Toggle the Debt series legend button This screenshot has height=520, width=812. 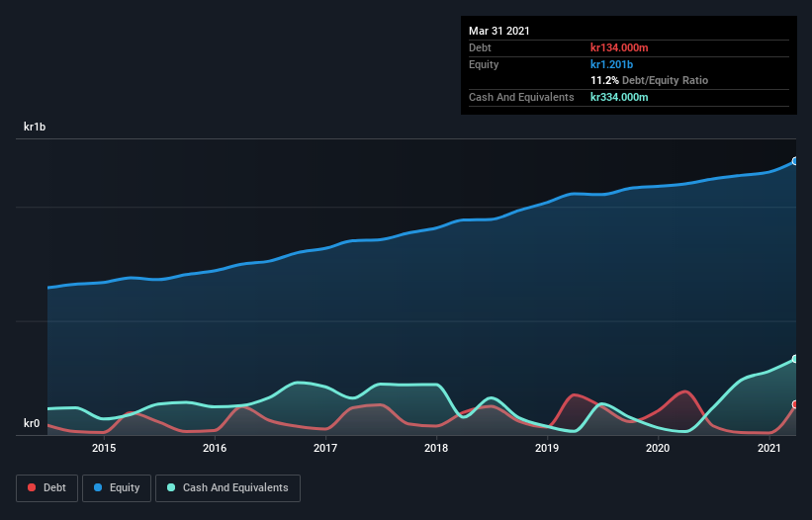[47, 488]
